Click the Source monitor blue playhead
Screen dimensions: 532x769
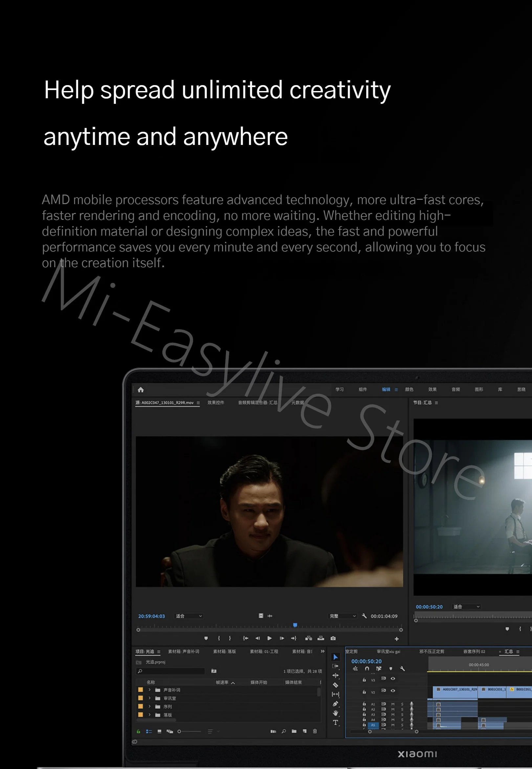coord(295,625)
